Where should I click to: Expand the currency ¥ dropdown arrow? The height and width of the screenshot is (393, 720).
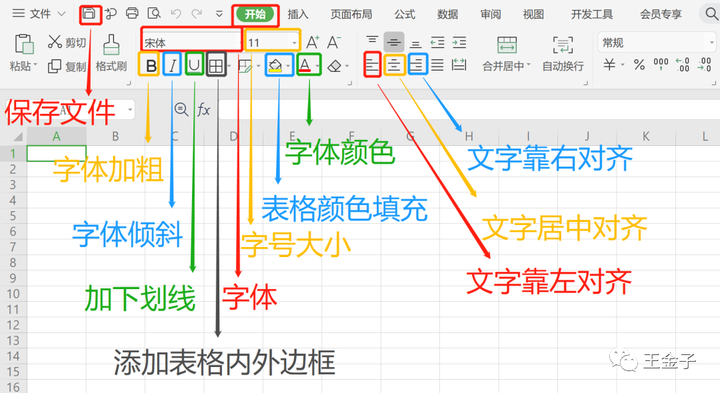pyautogui.click(x=623, y=64)
